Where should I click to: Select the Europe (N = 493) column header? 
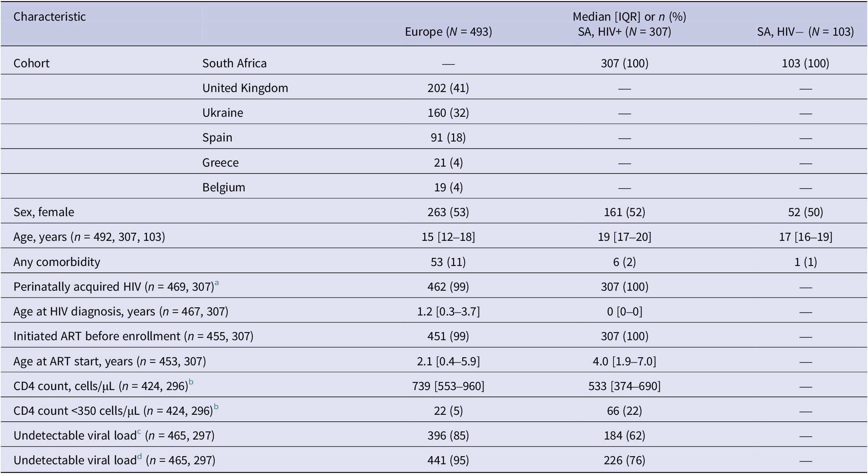[448, 32]
